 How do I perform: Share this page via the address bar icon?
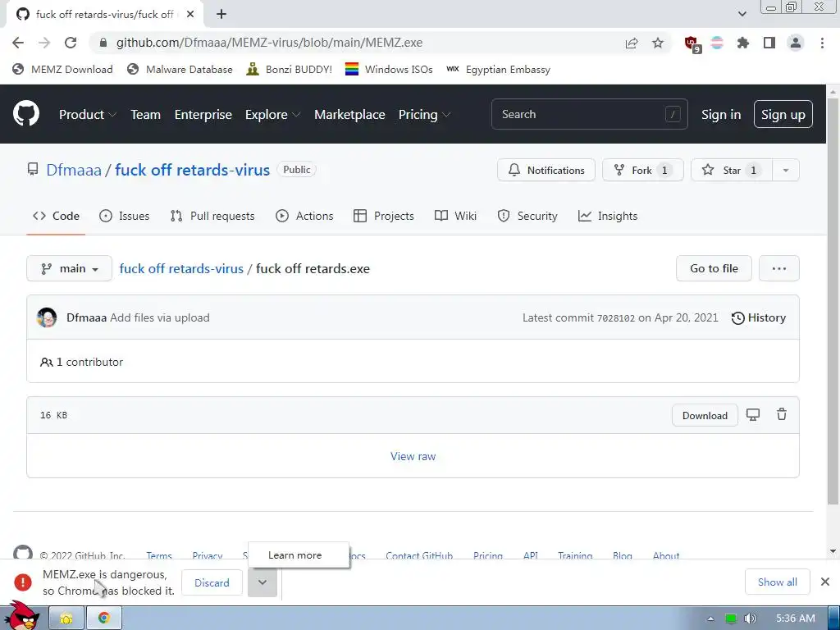pyautogui.click(x=632, y=43)
